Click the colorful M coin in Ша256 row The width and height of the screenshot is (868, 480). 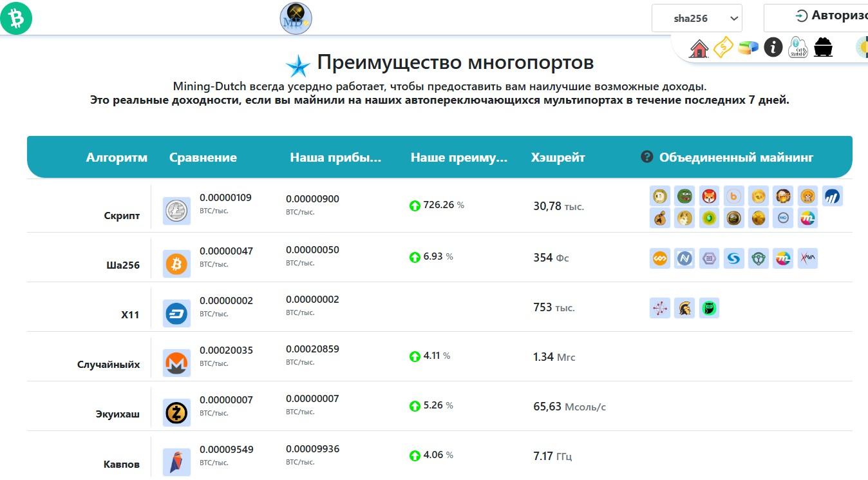click(x=783, y=258)
